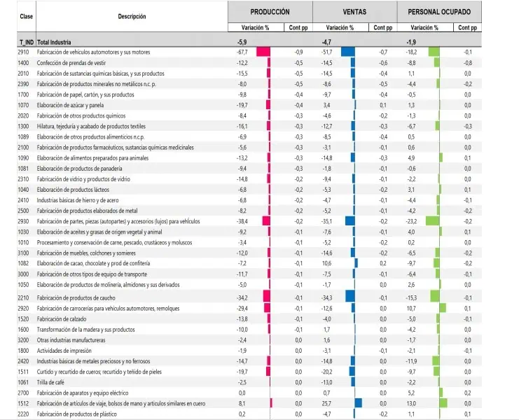Select 'Elaboración de productos de panadería'
Screen dimensions: 519x420
point(79,169)
